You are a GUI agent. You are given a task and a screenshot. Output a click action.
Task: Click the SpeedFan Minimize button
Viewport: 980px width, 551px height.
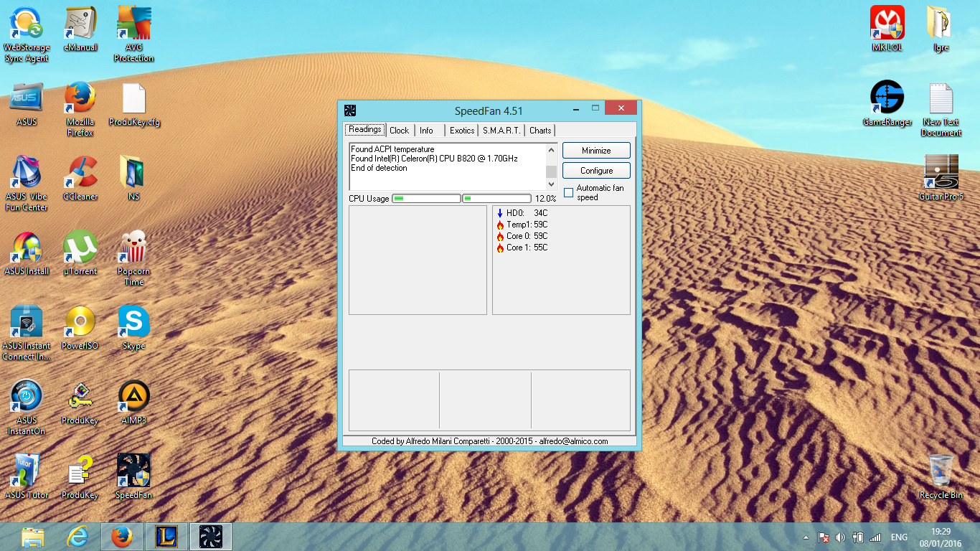pyautogui.click(x=596, y=151)
